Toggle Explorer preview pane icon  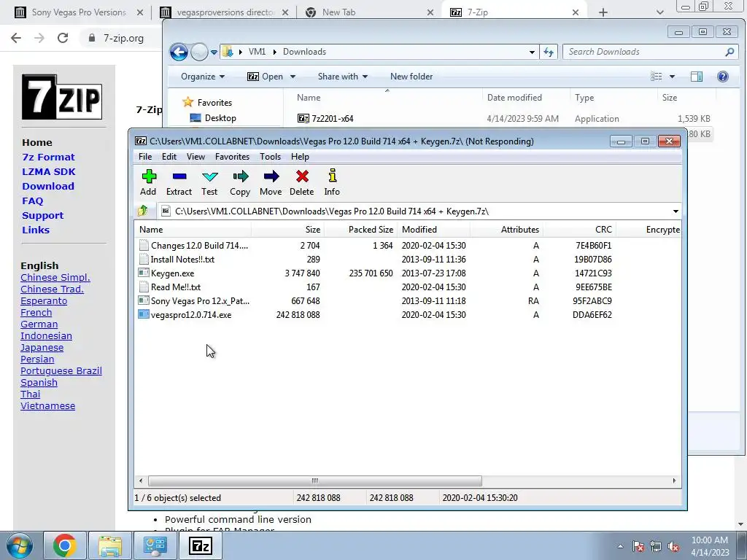click(x=697, y=76)
